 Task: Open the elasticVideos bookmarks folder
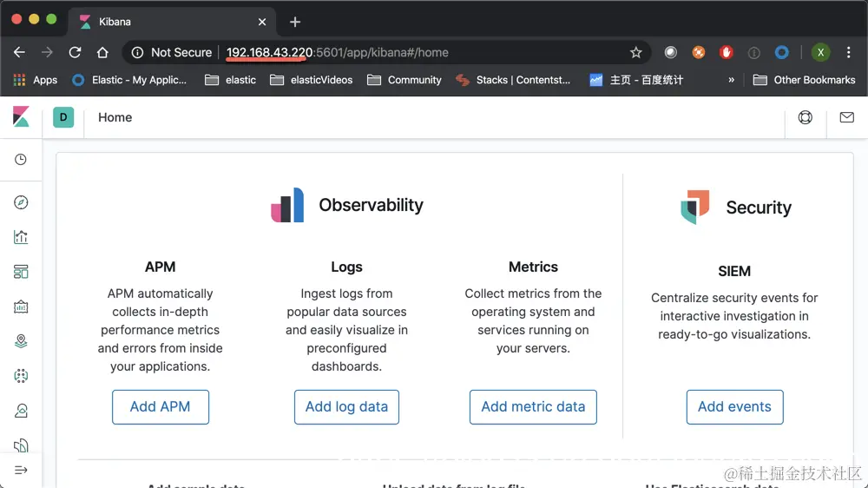click(311, 80)
